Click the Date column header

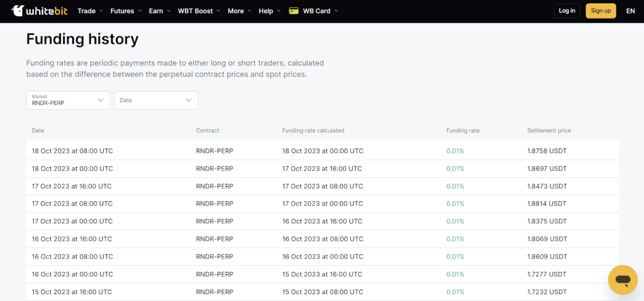(x=38, y=130)
